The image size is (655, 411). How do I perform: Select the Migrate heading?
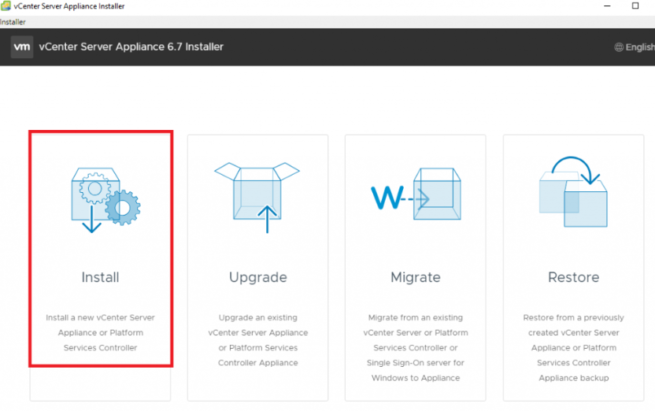point(416,277)
